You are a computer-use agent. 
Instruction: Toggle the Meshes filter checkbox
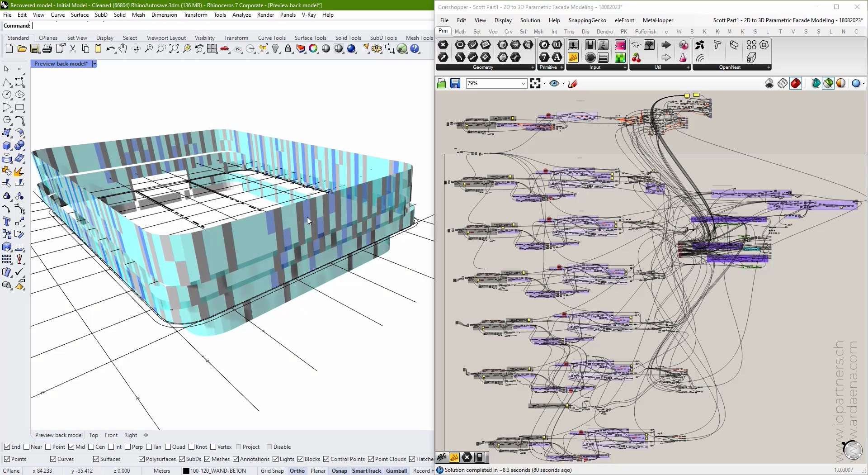[208, 459]
